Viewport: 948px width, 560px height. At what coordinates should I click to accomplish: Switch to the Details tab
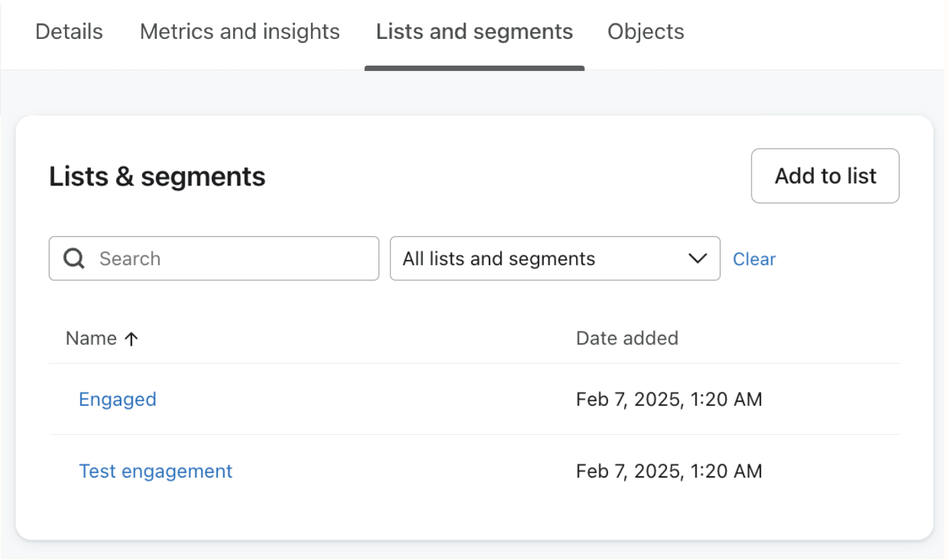[x=69, y=32]
